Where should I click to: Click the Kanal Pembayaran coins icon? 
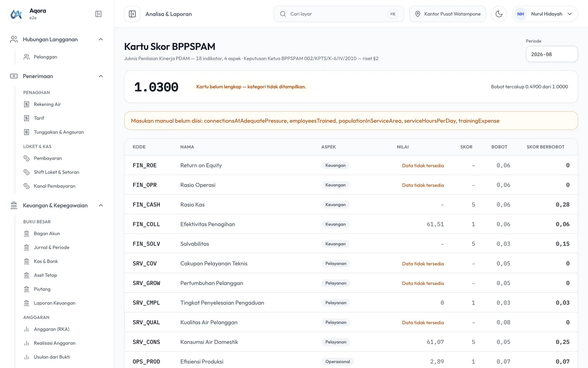26,186
